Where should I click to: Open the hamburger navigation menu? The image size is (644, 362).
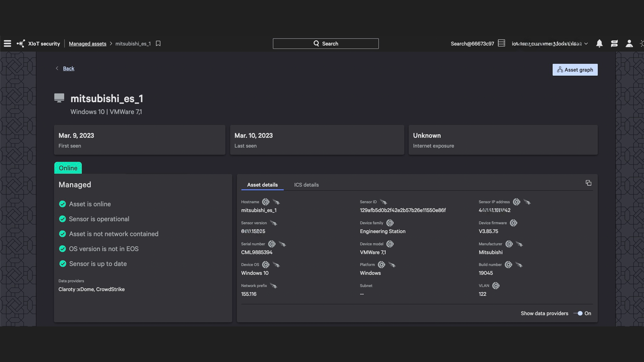(7, 44)
